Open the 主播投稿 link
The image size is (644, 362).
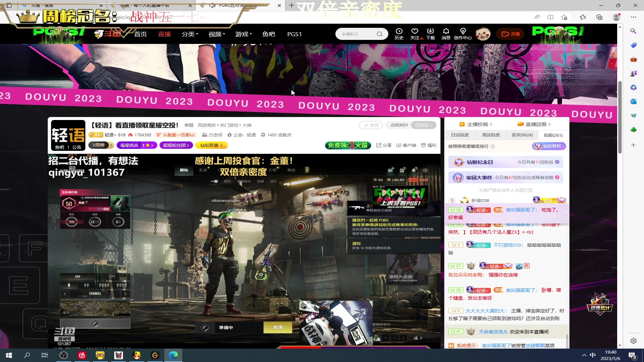476,124
